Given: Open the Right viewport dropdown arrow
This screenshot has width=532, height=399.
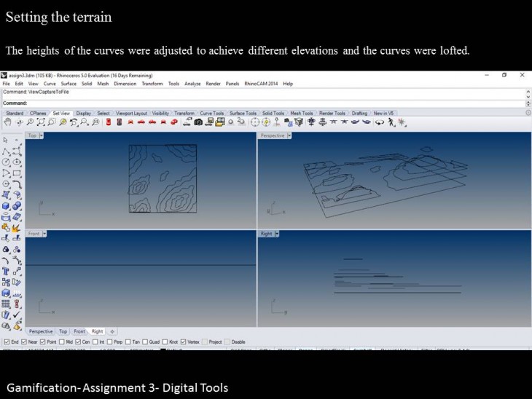Looking at the screenshot, I should tap(276, 234).
